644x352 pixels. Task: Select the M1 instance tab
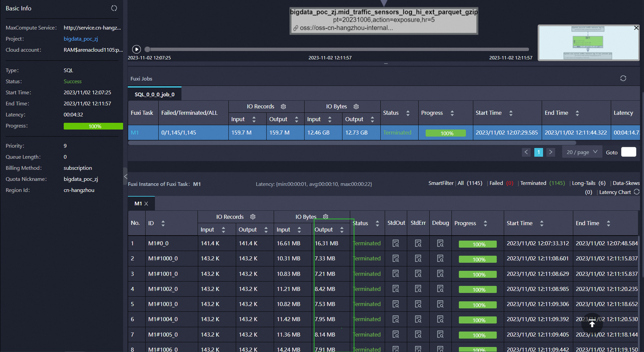point(138,204)
